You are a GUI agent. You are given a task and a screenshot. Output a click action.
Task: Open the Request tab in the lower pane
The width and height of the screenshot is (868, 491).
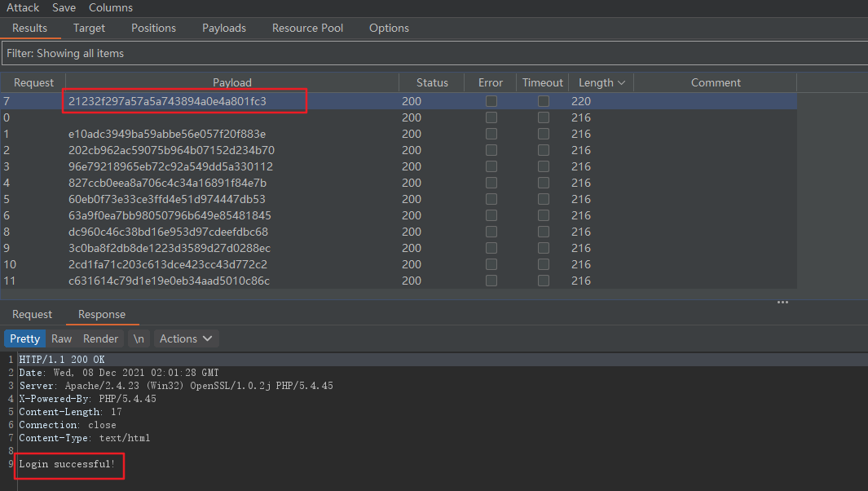(32, 314)
